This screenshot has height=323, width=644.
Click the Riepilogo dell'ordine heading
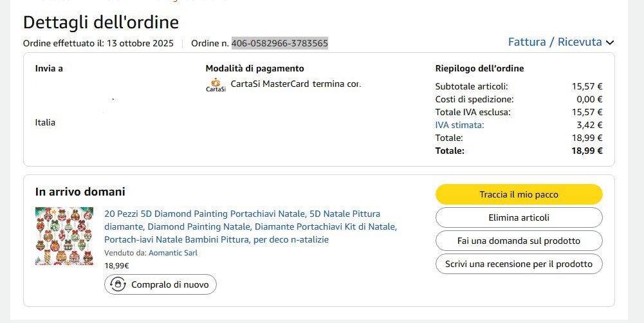click(479, 68)
